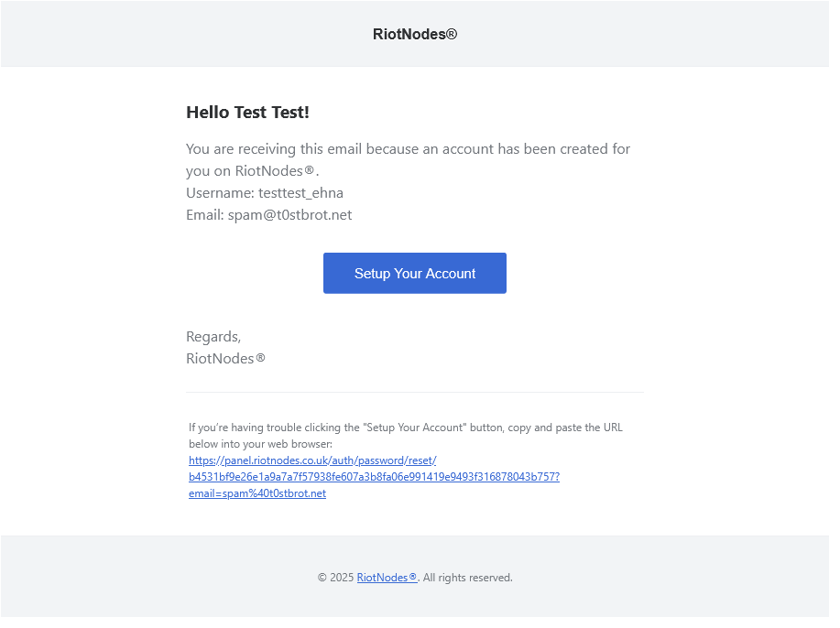Viewport: 840px width, 628px height.
Task: Click the spam@t0stbrot.net email address text
Action: (x=289, y=215)
